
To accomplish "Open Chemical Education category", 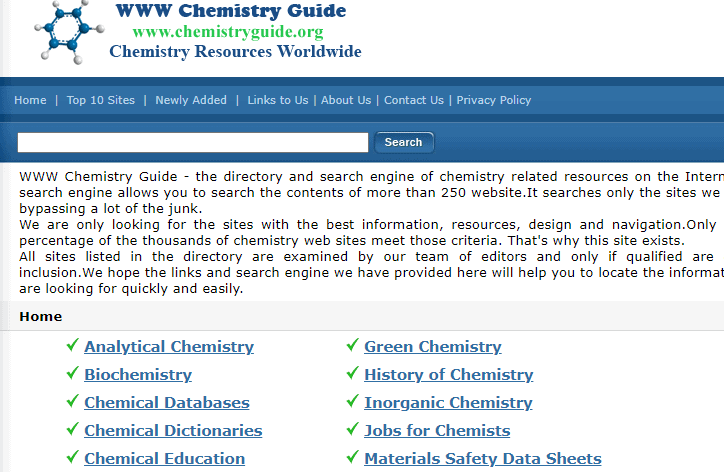I will pyautogui.click(x=164, y=459).
